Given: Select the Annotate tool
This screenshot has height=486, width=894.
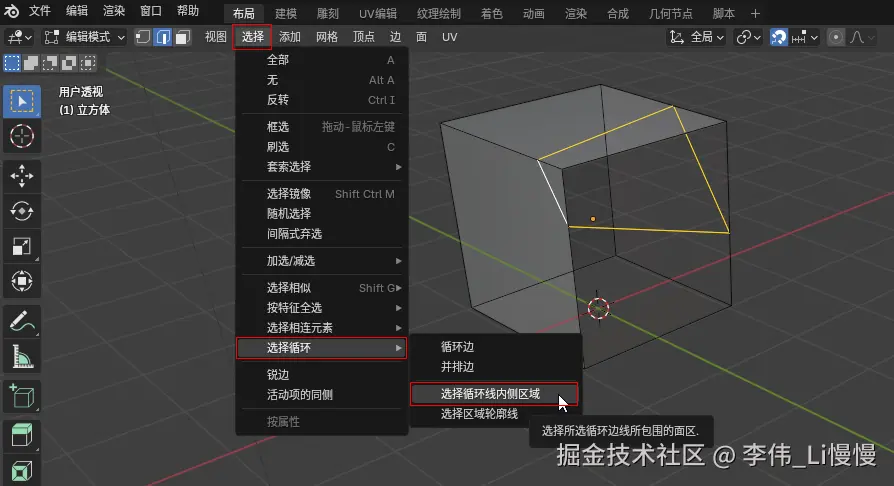Looking at the screenshot, I should click(22, 322).
